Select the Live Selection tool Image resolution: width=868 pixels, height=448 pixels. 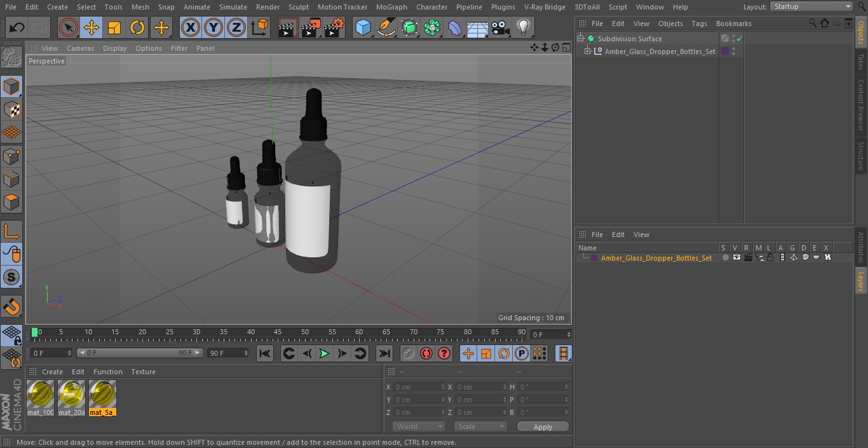[69, 28]
